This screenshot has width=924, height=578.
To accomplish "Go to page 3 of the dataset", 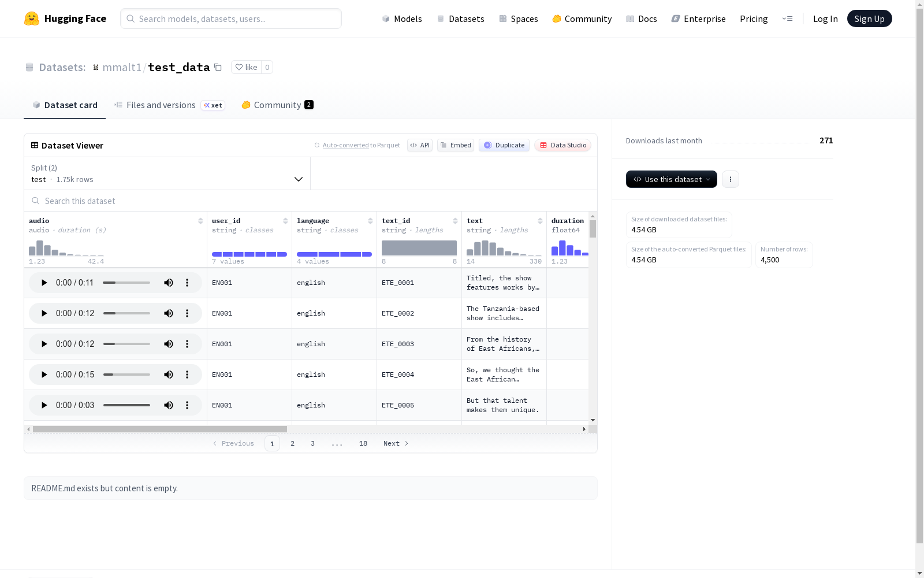I will 312,443.
